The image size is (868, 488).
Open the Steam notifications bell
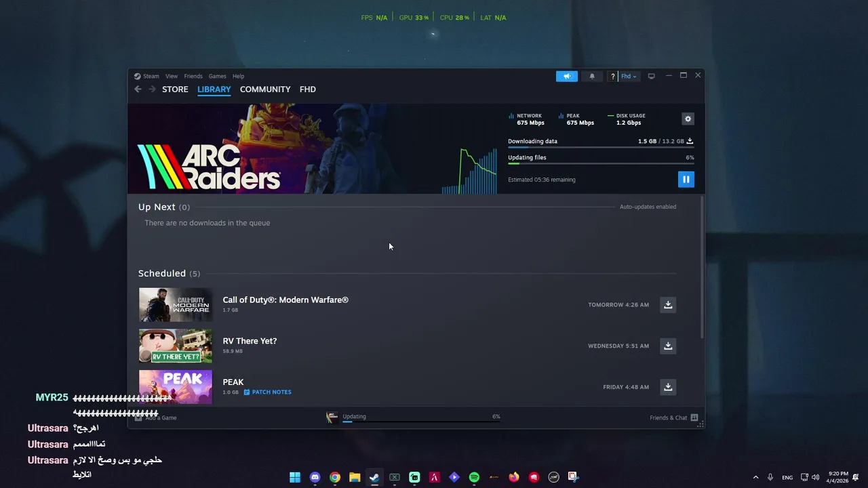click(592, 76)
